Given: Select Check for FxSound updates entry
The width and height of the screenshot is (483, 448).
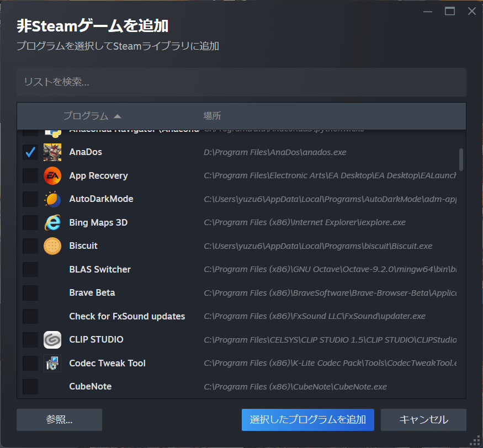Looking at the screenshot, I should (x=127, y=316).
